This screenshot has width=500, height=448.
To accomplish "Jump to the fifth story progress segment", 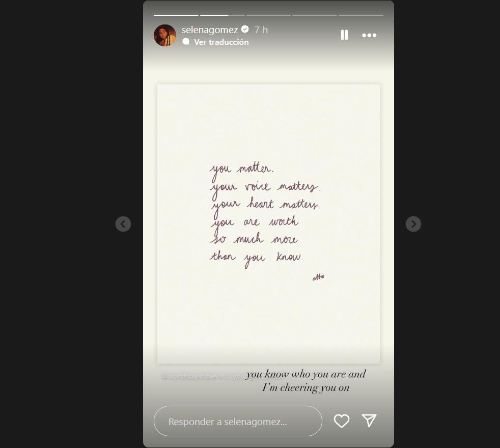I will (361, 15).
